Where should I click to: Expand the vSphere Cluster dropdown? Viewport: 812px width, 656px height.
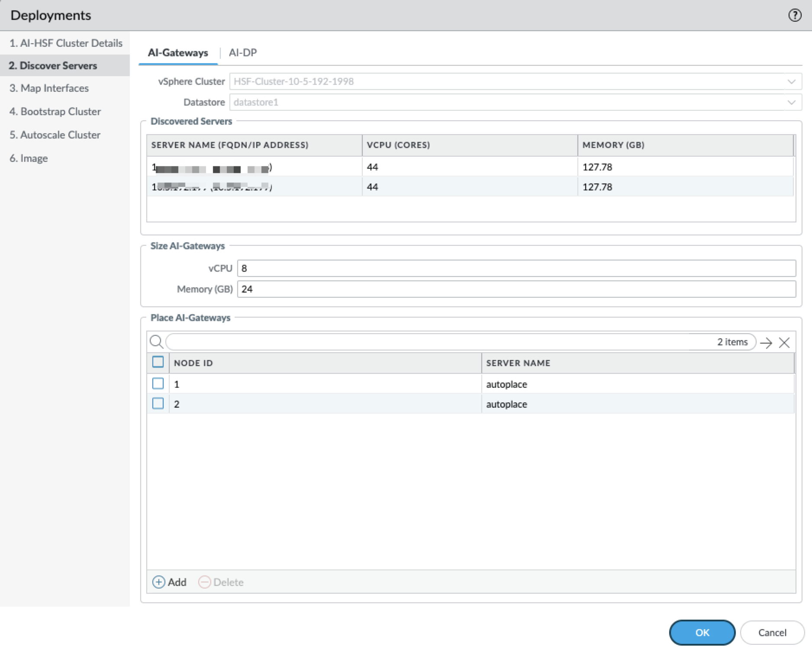point(791,81)
